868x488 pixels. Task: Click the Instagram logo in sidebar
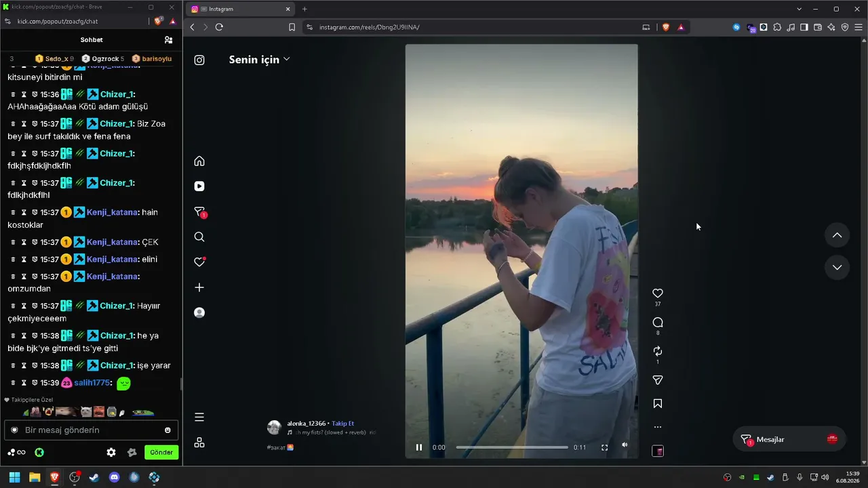(x=199, y=60)
